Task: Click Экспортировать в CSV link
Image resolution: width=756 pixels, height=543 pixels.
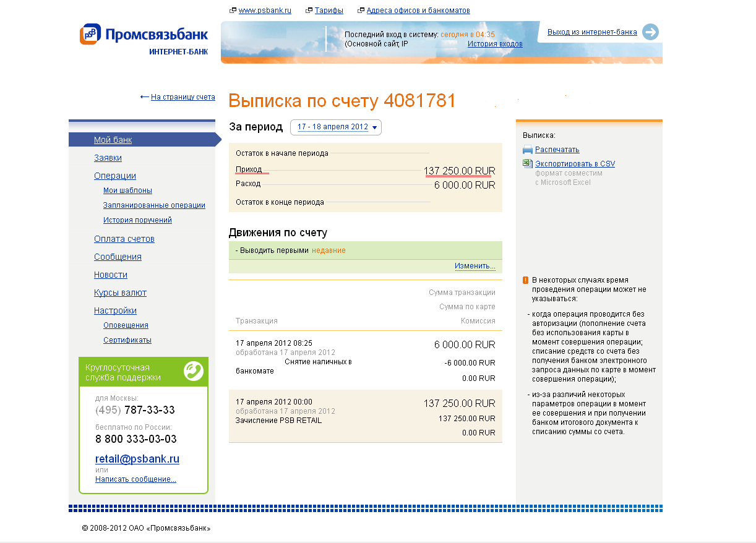Action: (x=575, y=164)
